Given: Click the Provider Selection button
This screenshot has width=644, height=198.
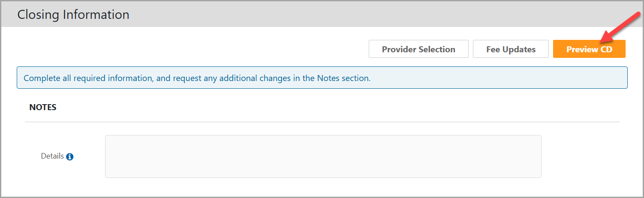Looking at the screenshot, I should (x=418, y=49).
